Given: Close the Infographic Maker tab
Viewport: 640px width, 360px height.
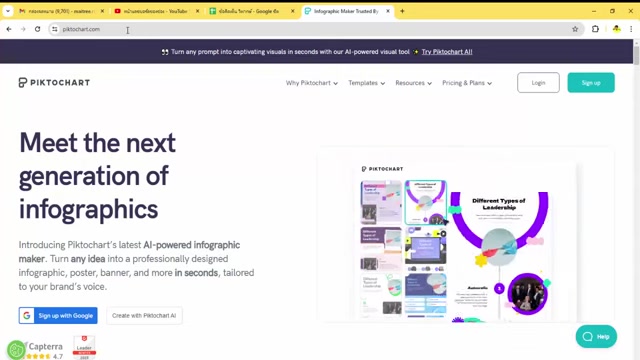Looking at the screenshot, I should [388, 11].
